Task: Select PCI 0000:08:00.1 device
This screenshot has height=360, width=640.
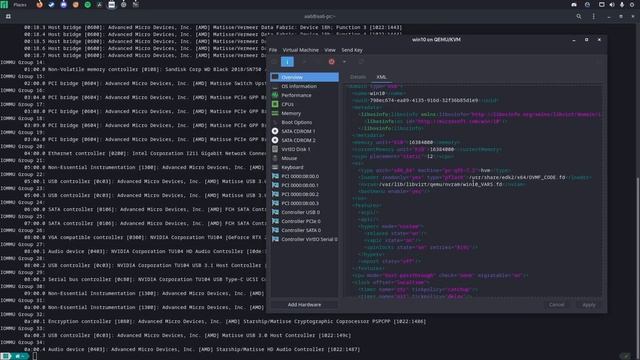Action: (x=304, y=185)
